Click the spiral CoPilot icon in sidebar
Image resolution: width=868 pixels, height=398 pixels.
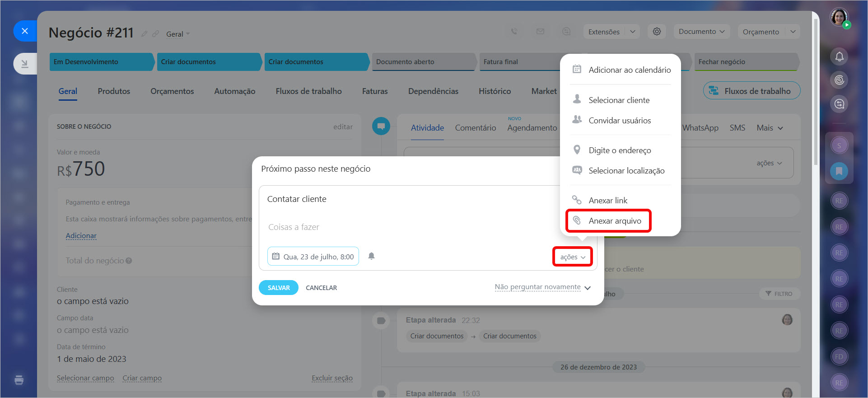[839, 80]
